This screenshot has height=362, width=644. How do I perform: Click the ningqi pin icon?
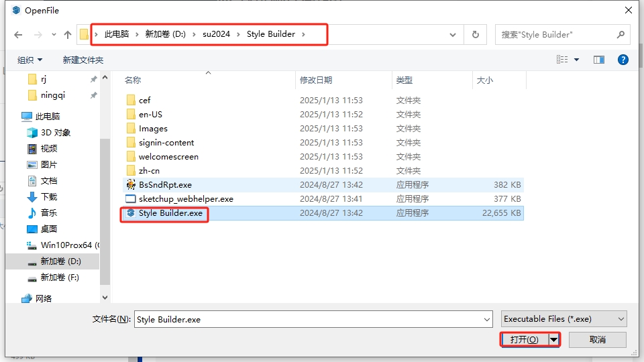[x=93, y=95]
